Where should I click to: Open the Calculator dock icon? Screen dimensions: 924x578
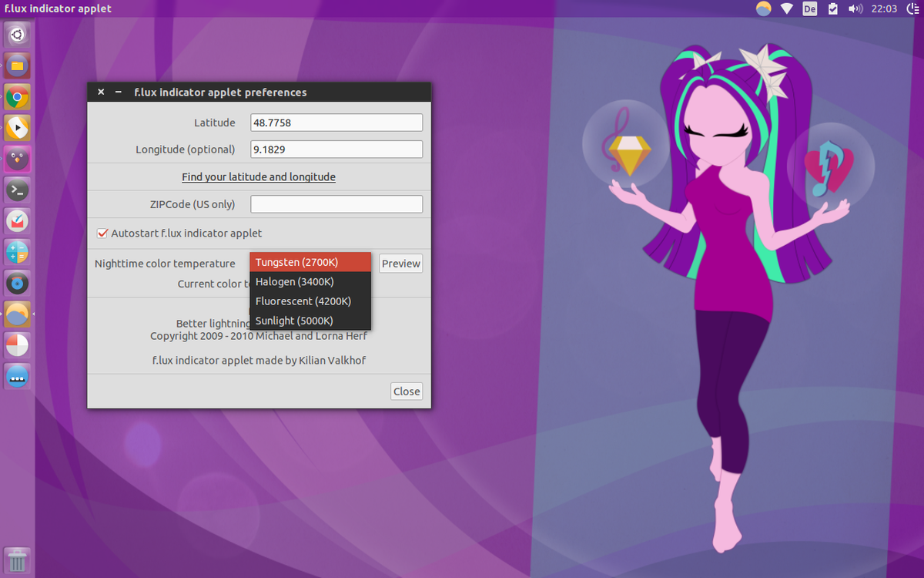(17, 252)
